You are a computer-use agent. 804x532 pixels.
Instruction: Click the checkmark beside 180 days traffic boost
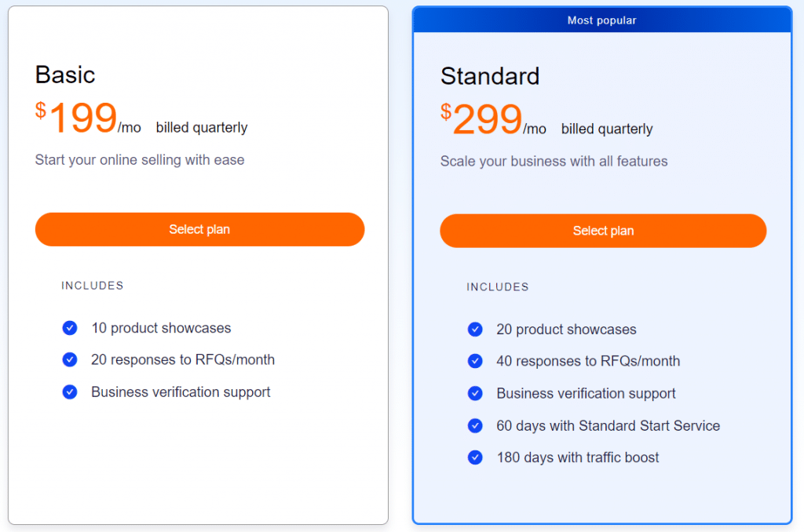click(x=475, y=457)
